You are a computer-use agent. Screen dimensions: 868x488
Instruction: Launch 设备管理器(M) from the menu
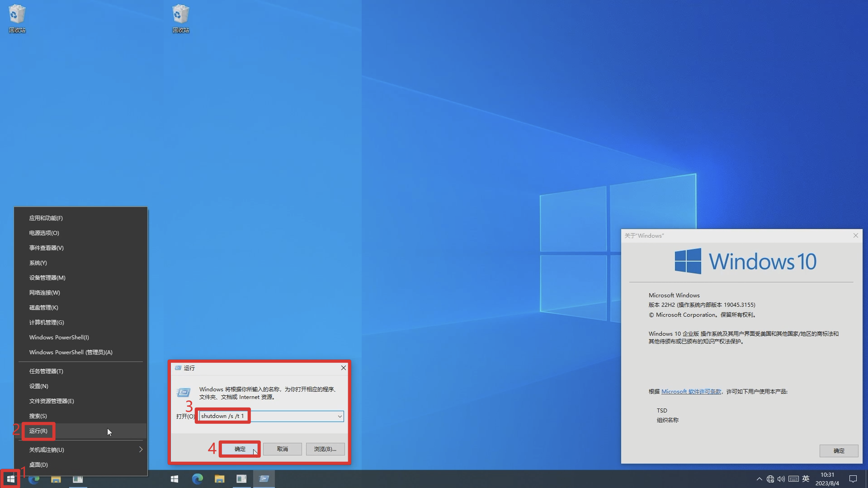81,277
